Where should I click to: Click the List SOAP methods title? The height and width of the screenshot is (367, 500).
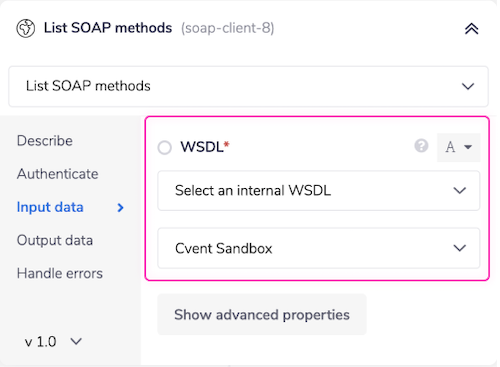pyautogui.click(x=108, y=28)
